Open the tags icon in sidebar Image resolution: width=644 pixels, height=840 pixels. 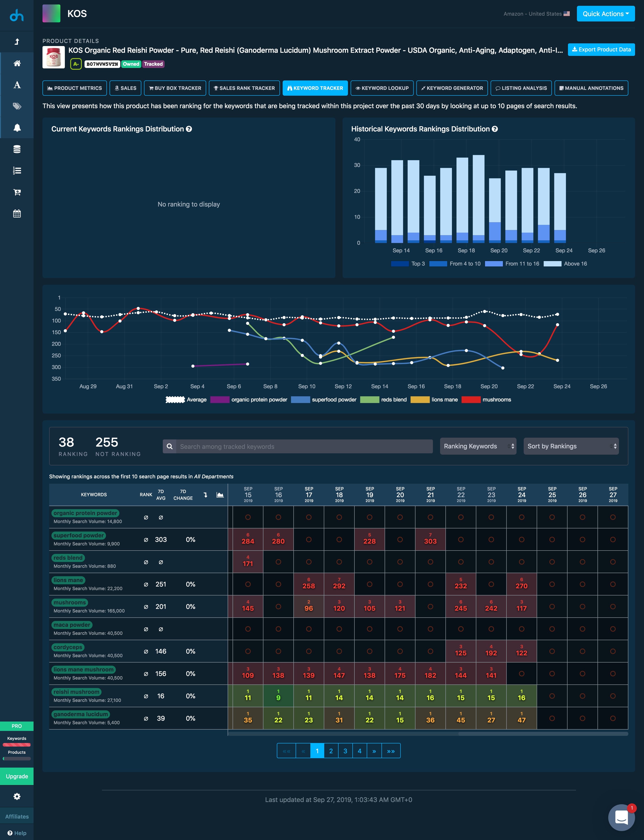coord(17,106)
